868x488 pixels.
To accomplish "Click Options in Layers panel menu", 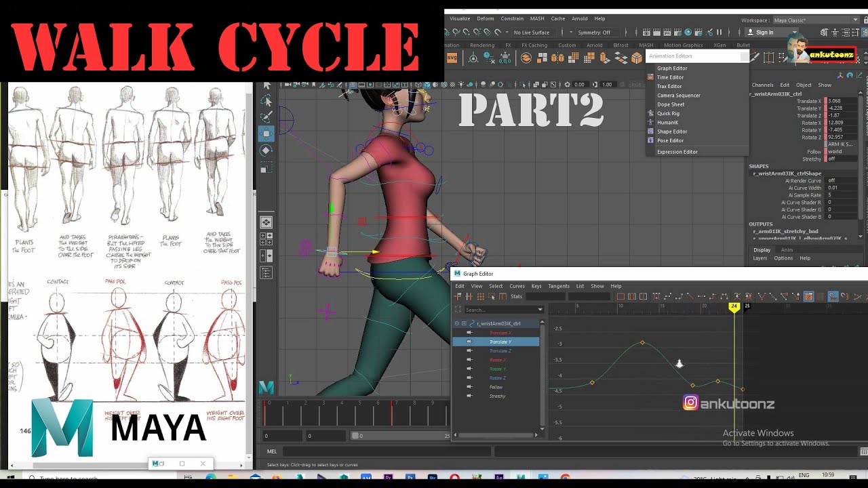I will coord(783,258).
